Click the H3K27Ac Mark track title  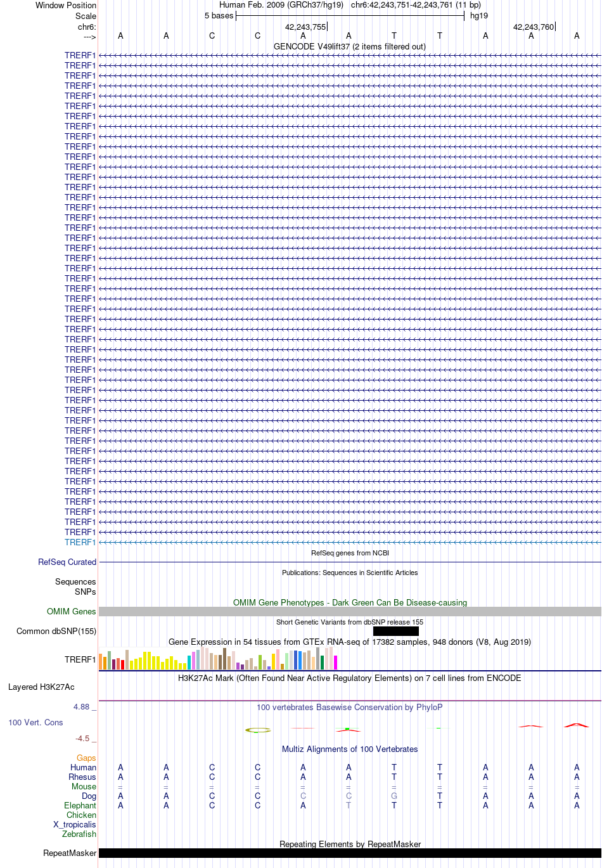pos(350,678)
